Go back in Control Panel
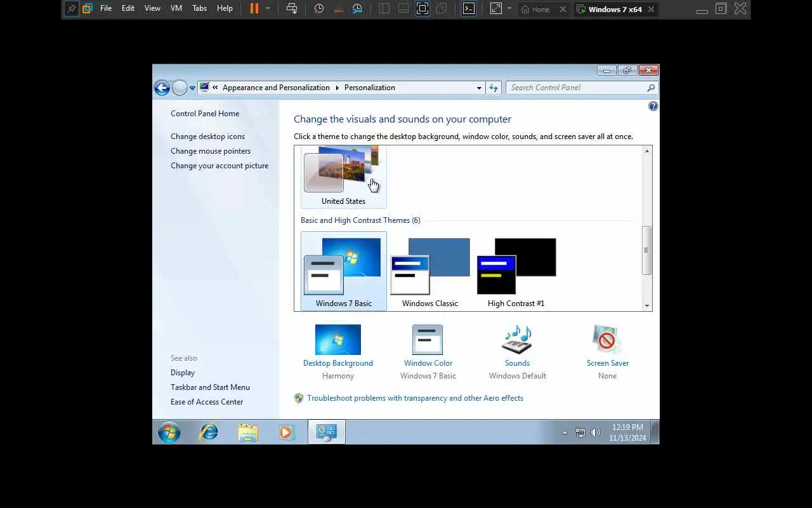Image resolution: width=812 pixels, height=508 pixels. (162, 88)
